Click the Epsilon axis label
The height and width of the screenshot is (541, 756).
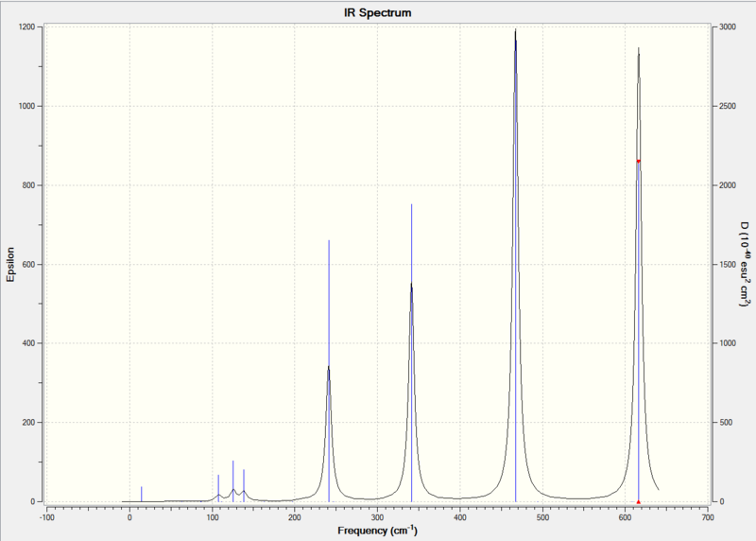10,265
